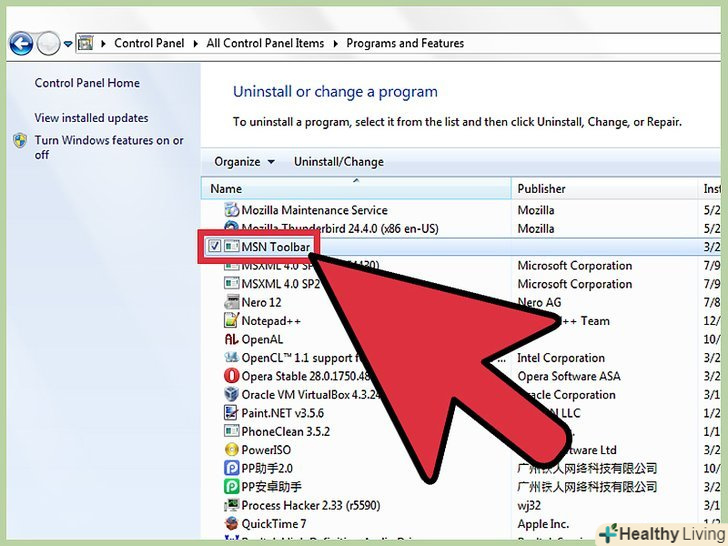The height and width of the screenshot is (546, 728).
Task: Sort by the Name column header
Action: (356, 188)
